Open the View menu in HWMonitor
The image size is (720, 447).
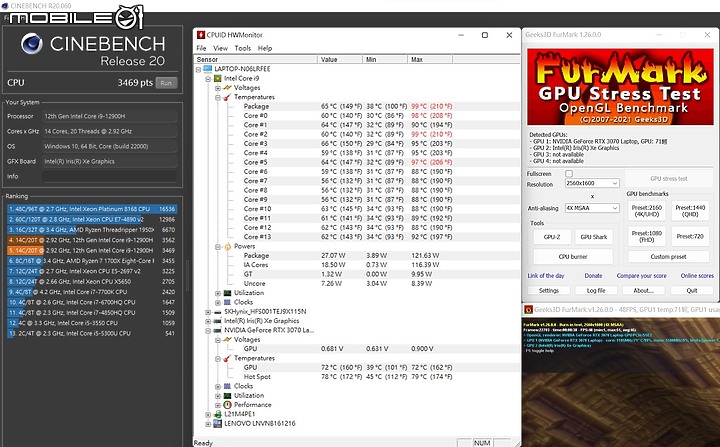[x=220, y=48]
